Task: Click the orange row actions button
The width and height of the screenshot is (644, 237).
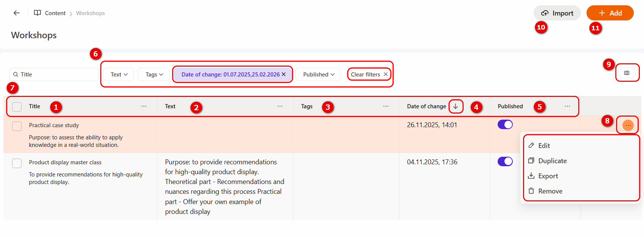Action: coord(628,125)
